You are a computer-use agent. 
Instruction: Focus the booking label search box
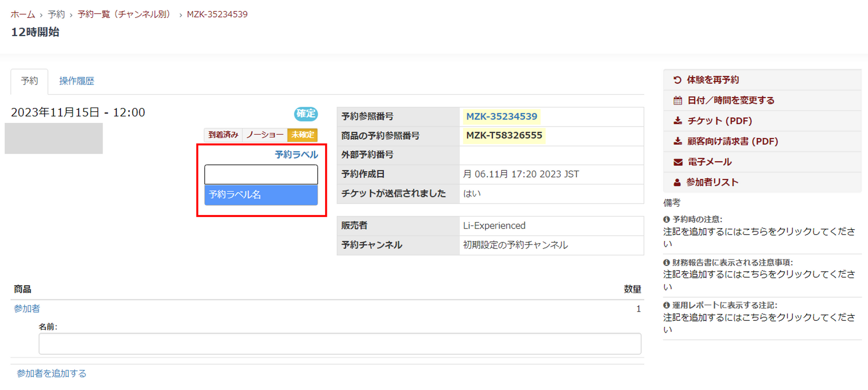261,174
